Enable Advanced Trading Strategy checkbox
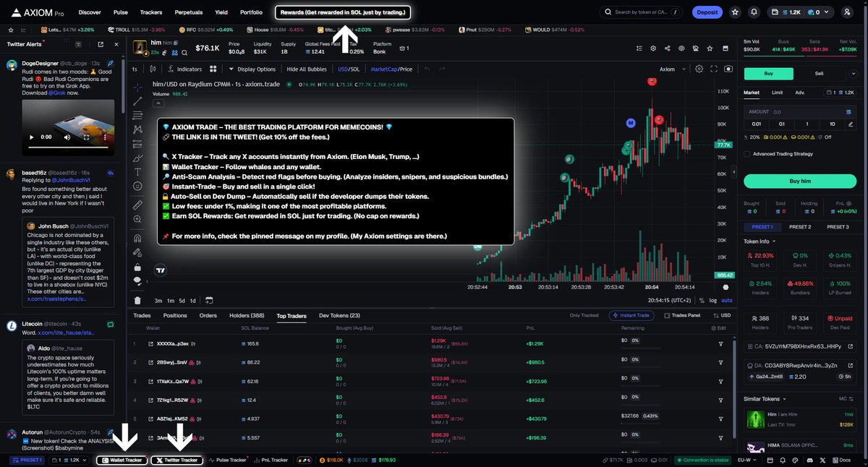 coord(747,153)
